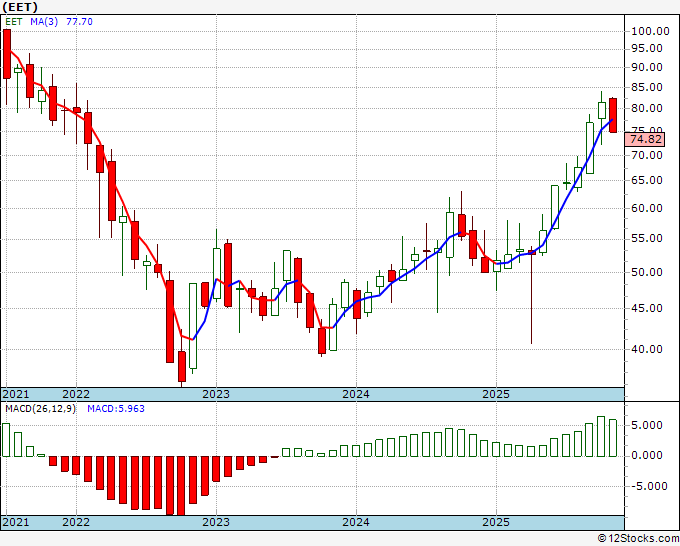Click the latest red candlestick near 74.82
The height and width of the screenshot is (546, 680).
(x=613, y=115)
